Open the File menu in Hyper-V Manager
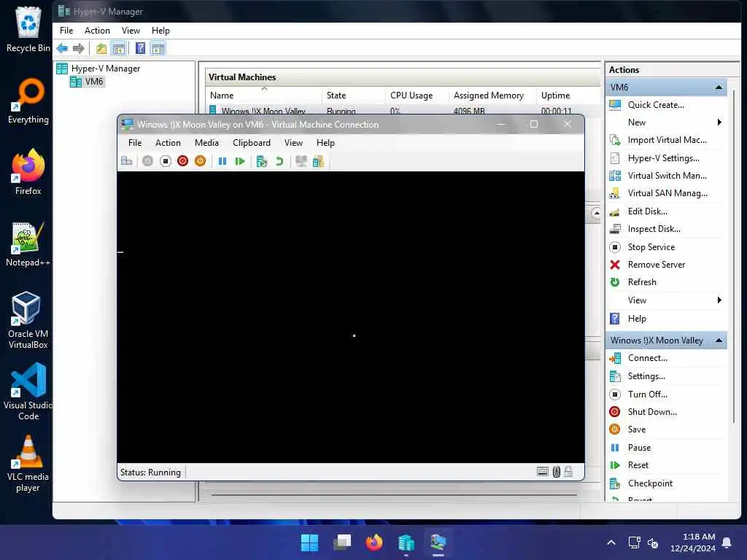 click(66, 31)
